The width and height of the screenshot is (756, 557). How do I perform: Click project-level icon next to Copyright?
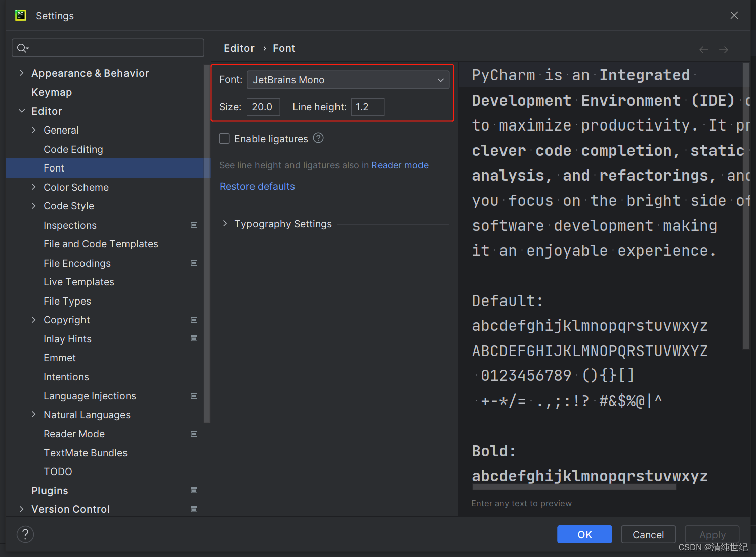[194, 320]
